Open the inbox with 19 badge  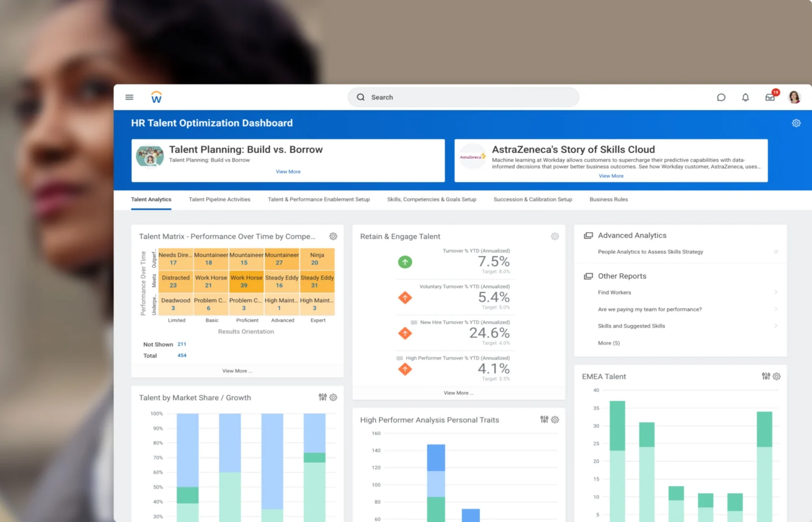pyautogui.click(x=770, y=97)
